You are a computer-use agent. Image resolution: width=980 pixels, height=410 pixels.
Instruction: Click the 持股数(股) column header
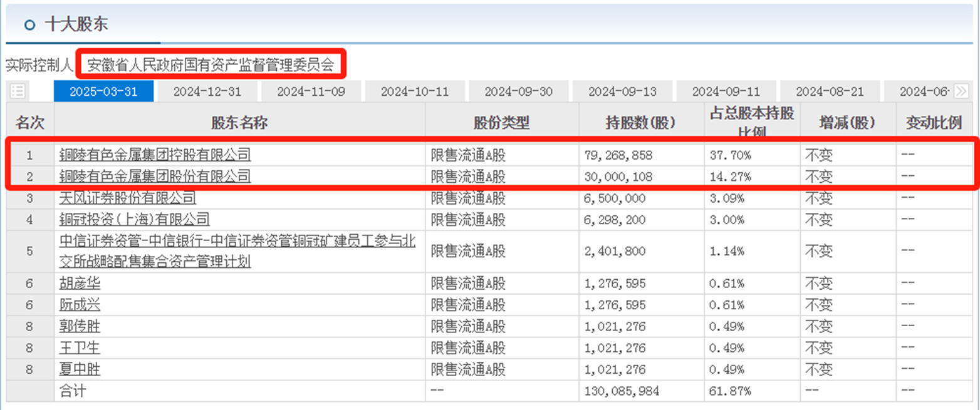point(641,123)
